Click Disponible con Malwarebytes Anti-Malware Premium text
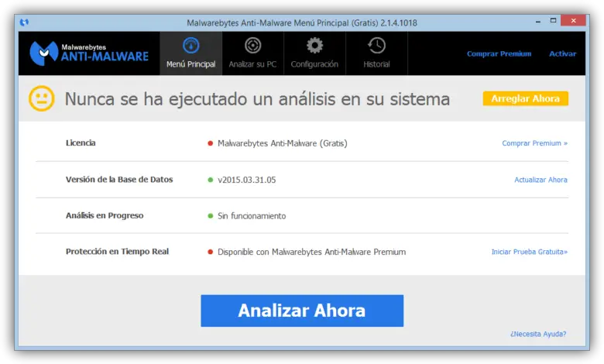The height and width of the screenshot is (364, 604). click(311, 252)
